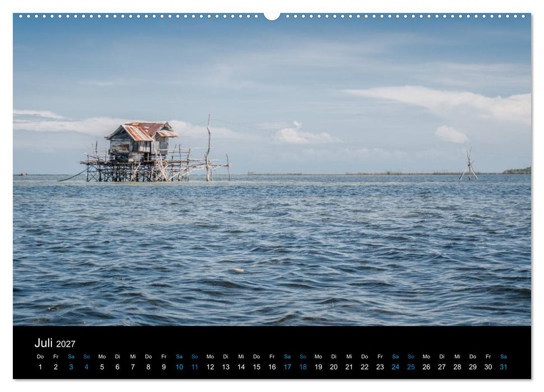Viewport: 544px width, 392px height.
Task: Select Saturday date 24
Action: [396, 367]
